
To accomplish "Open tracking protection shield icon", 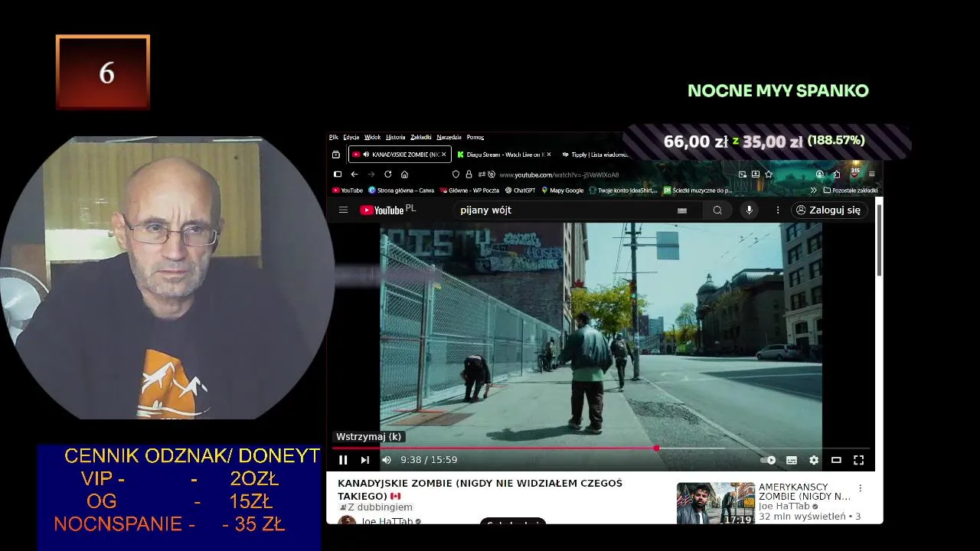I will coord(456,174).
